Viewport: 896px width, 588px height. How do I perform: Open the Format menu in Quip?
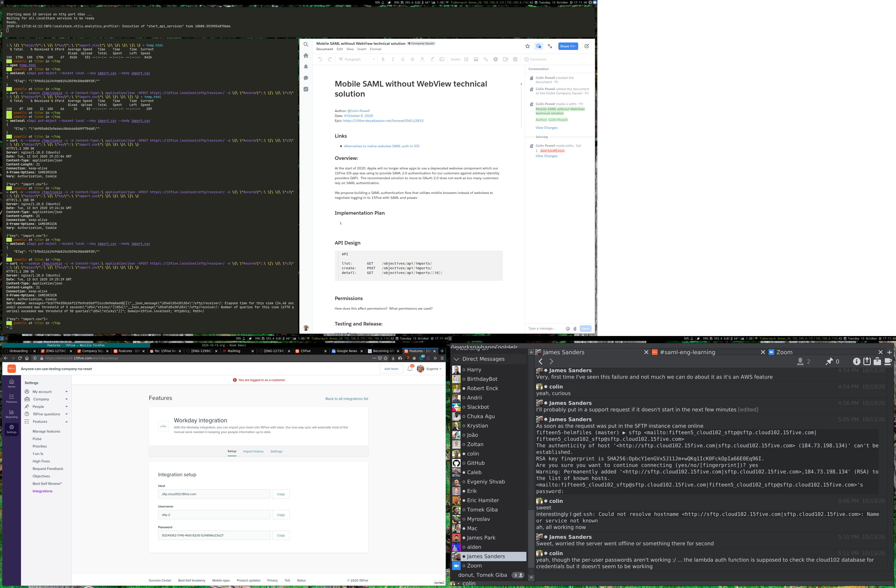375,49
